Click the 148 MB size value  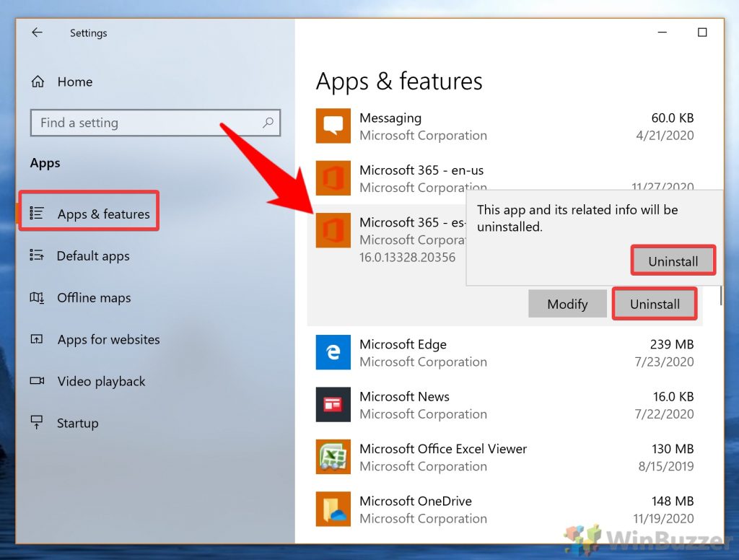(673, 501)
